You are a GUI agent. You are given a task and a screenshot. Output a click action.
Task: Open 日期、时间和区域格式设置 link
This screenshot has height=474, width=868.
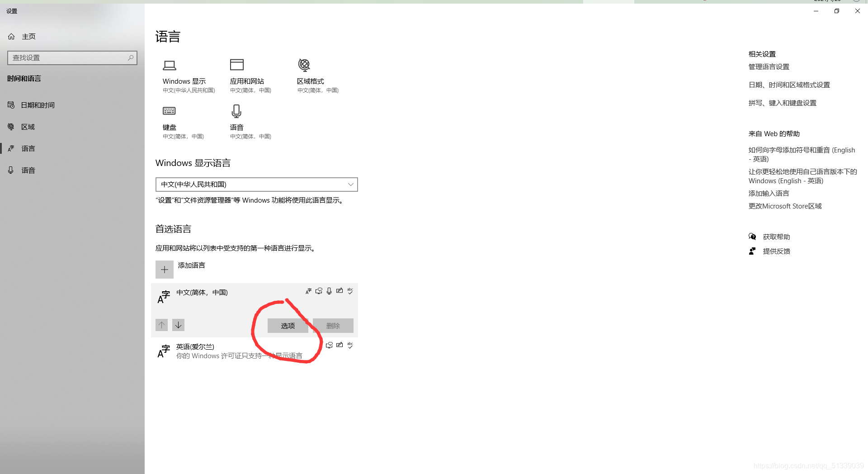pos(789,85)
